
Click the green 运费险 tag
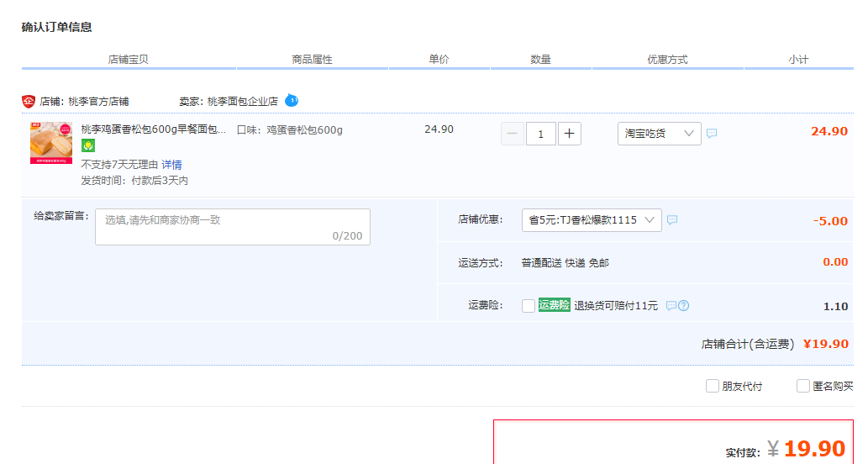[x=554, y=304]
